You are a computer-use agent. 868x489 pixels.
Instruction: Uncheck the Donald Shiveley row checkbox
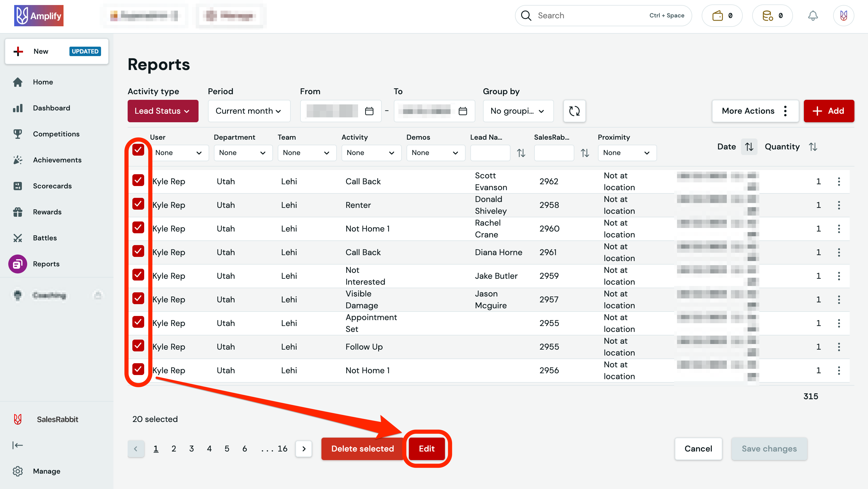click(x=138, y=204)
